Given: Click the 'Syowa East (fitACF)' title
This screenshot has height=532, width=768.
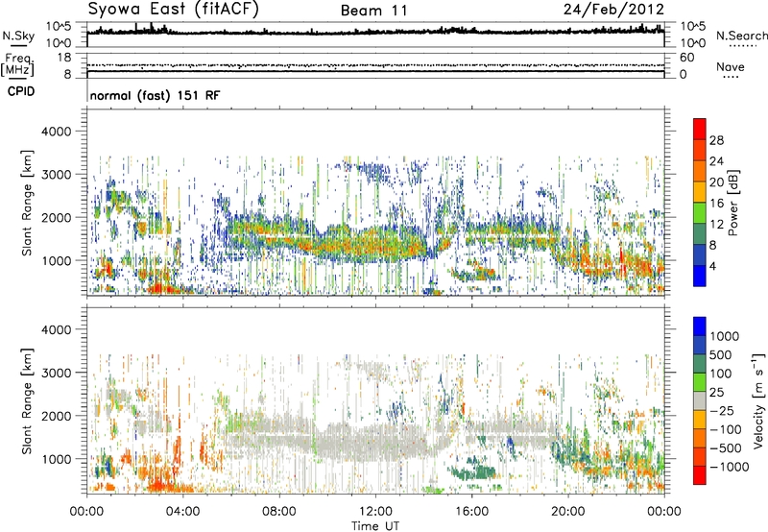Looking at the screenshot, I should pos(173,10).
